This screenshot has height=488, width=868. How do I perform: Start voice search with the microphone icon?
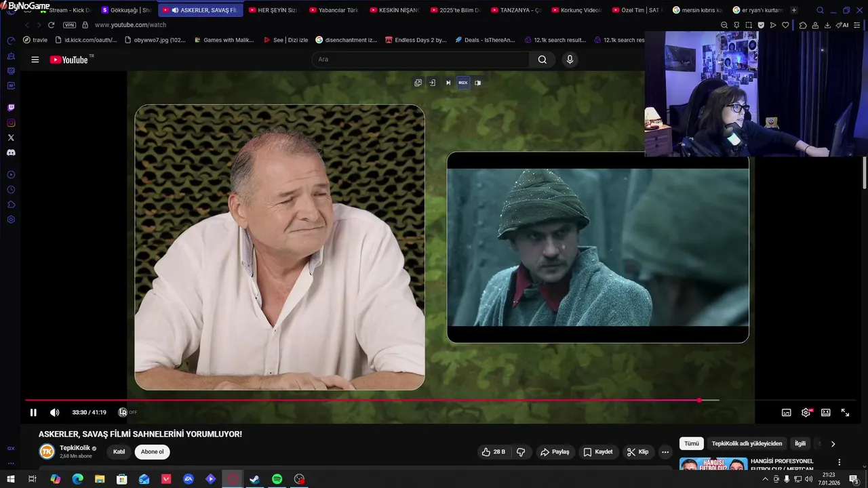click(x=570, y=60)
